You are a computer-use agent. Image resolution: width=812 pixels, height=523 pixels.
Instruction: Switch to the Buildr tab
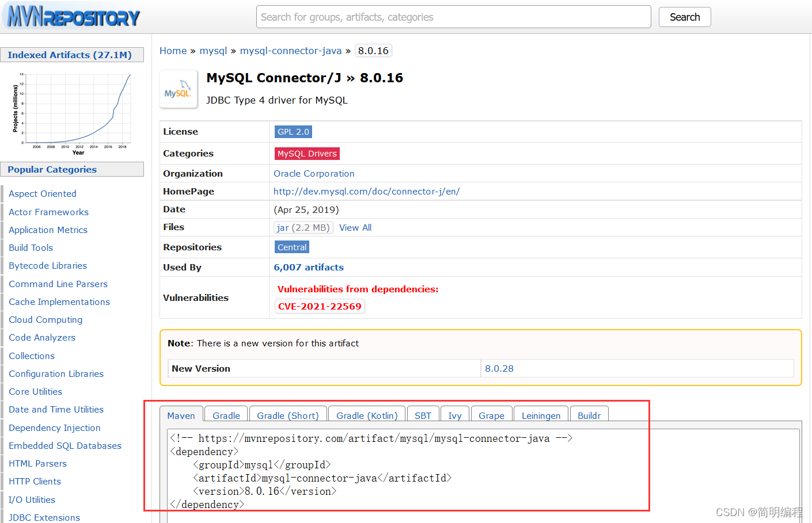[x=589, y=415]
